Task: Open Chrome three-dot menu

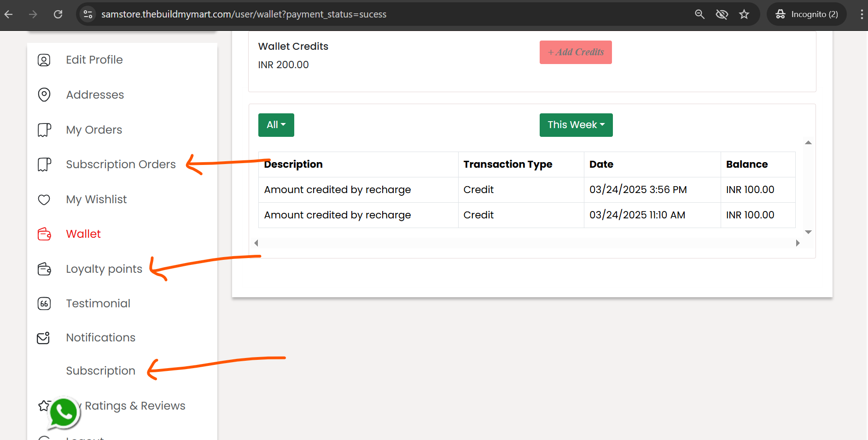Action: pyautogui.click(x=862, y=14)
